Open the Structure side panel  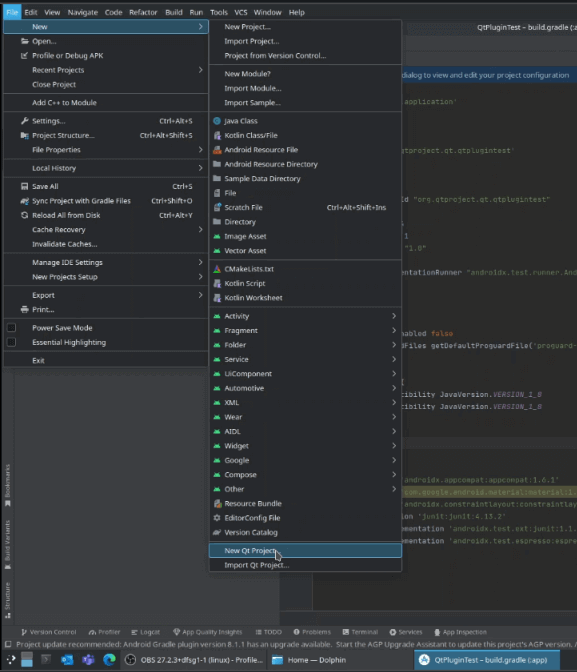pos(7,600)
